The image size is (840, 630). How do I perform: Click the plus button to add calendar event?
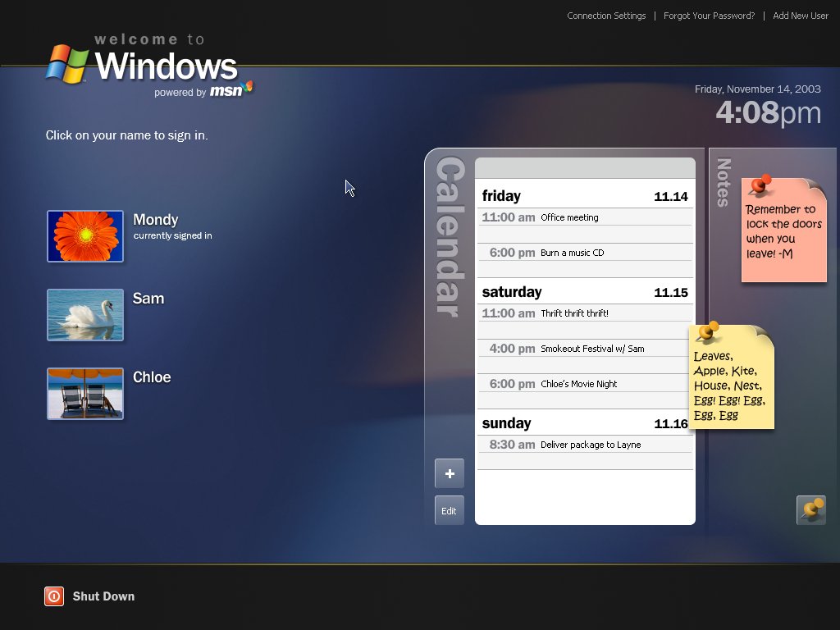(450, 473)
